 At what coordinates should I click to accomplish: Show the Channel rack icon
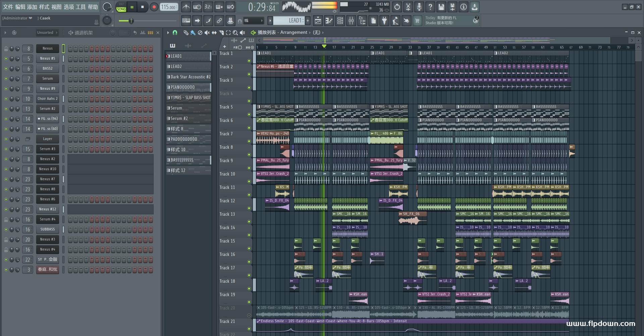[x=340, y=21]
